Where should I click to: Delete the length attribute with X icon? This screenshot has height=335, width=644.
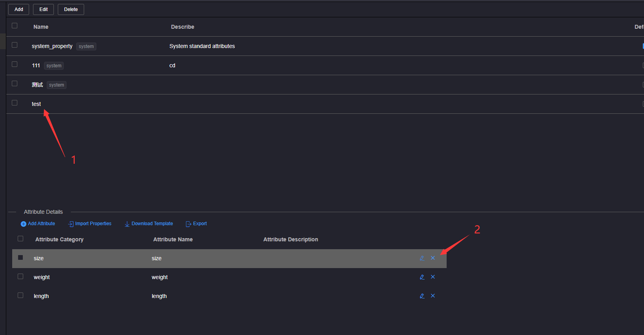point(433,296)
